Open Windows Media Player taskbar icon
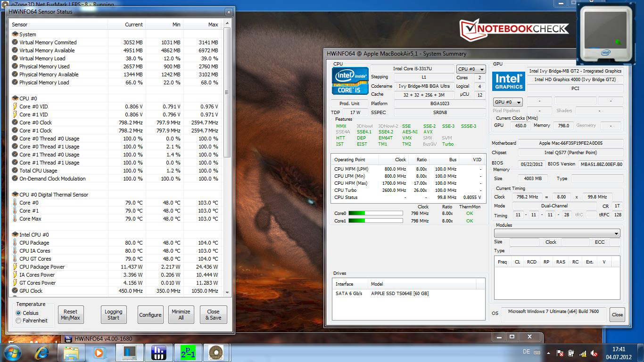Screen dimensions: 644x362 (99, 352)
